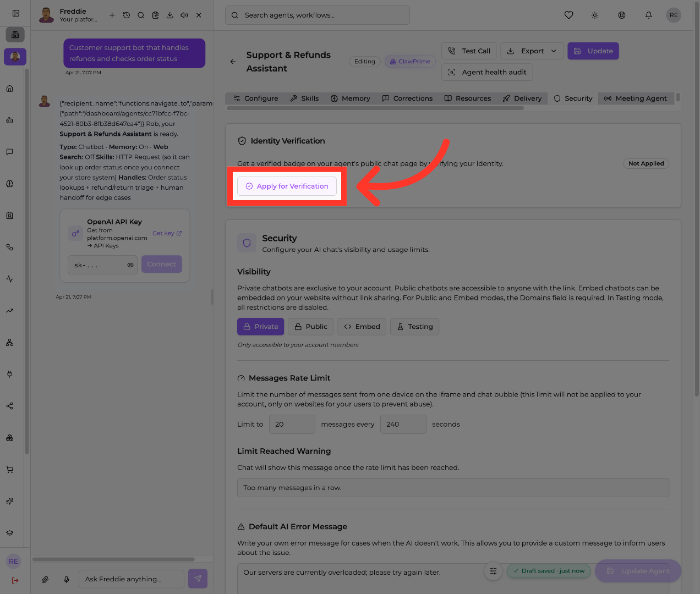Click the horizontal tab scrollbar
Image resolution: width=700 pixels, height=594 pixels.
tap(375, 108)
